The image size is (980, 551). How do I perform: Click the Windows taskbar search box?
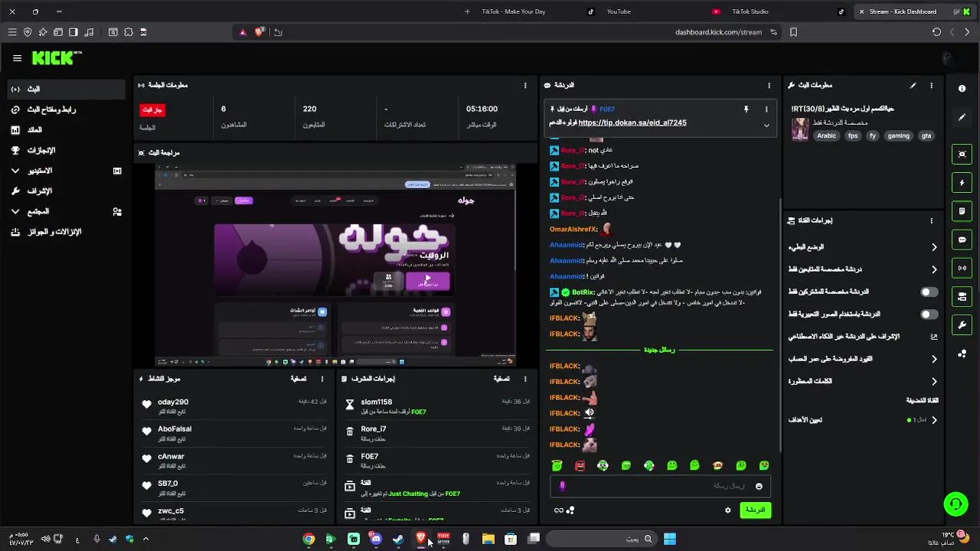601,539
